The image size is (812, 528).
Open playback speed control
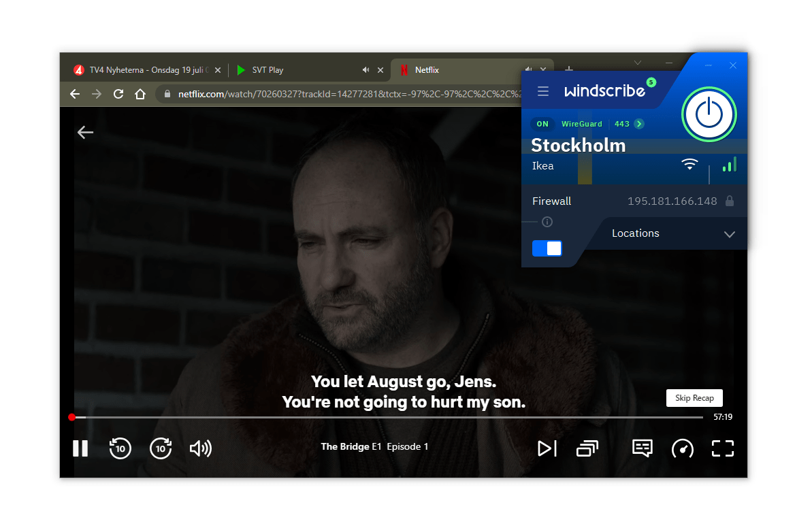[x=683, y=448]
